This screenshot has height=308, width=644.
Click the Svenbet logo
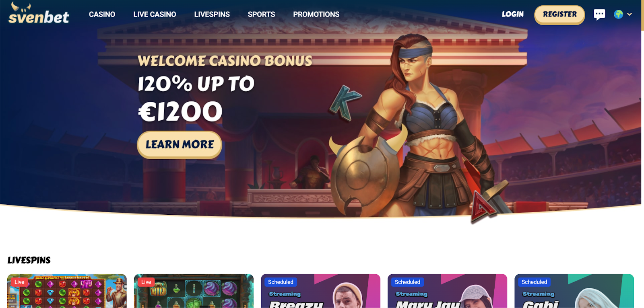pyautogui.click(x=39, y=13)
